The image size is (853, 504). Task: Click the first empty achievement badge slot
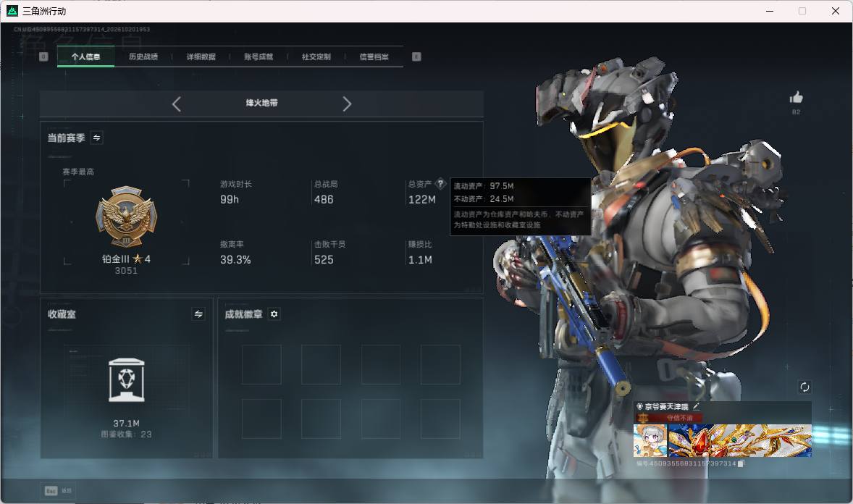click(x=261, y=364)
